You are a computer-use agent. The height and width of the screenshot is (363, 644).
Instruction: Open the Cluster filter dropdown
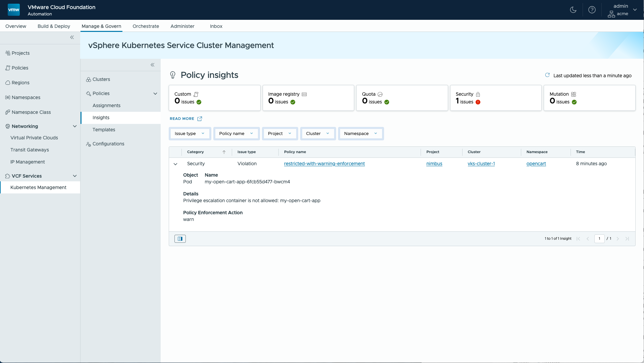(x=318, y=134)
